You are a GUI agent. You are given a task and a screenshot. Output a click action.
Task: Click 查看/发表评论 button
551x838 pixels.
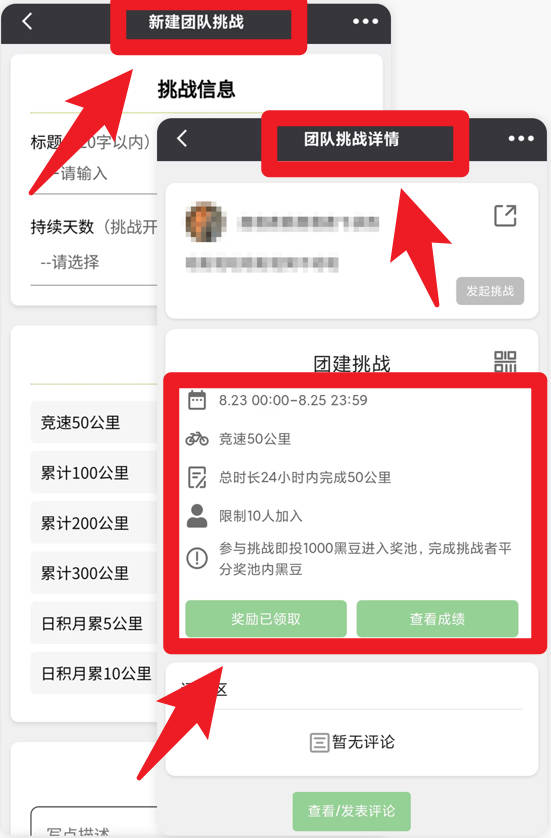point(351,811)
